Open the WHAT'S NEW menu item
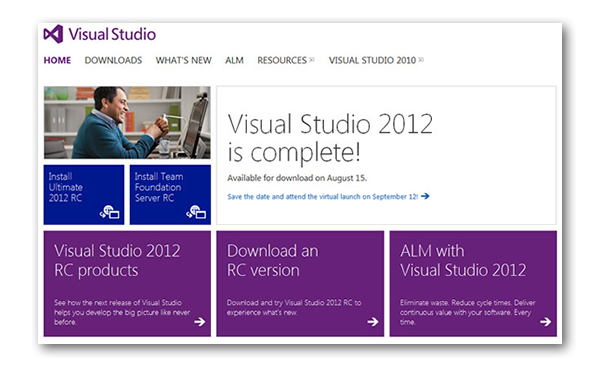This screenshot has width=600, height=367. [x=183, y=60]
